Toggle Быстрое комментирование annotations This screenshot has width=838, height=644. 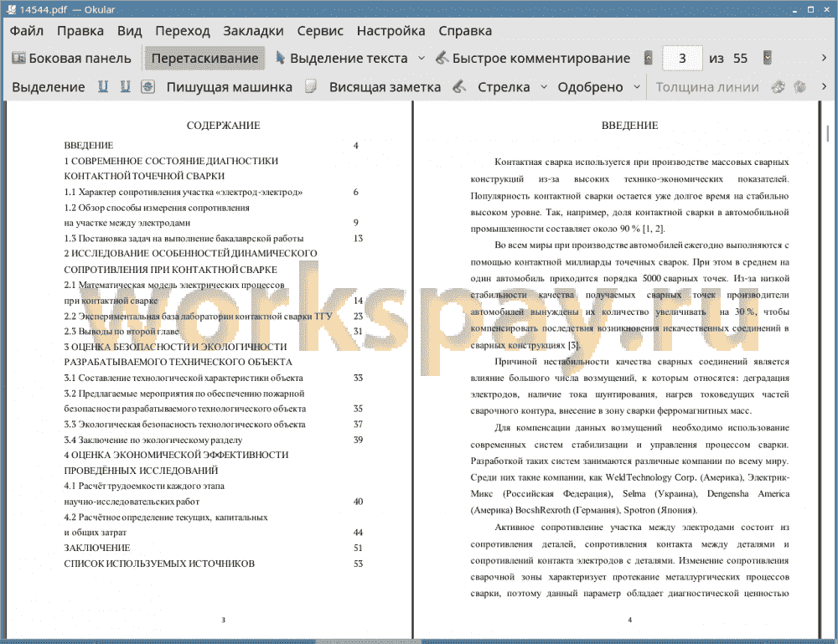533,59
